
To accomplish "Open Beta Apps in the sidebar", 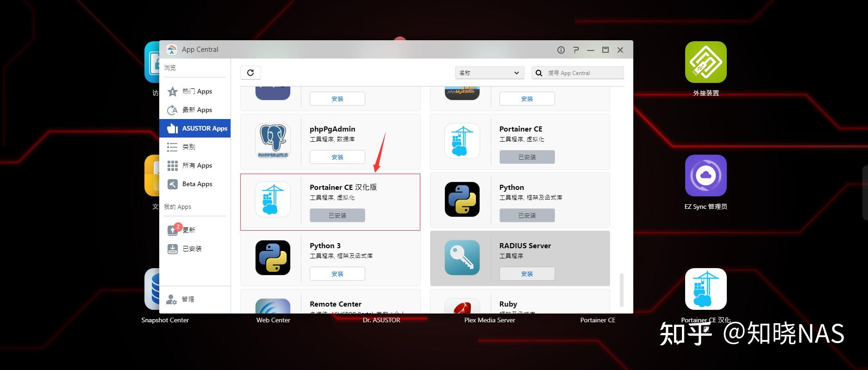I will (x=195, y=184).
